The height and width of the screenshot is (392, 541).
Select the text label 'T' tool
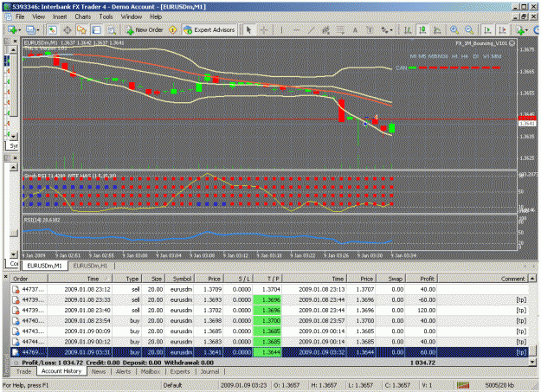click(x=370, y=30)
